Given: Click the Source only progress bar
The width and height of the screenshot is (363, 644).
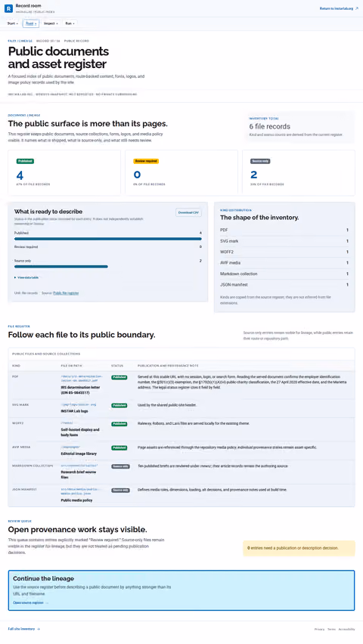Looking at the screenshot, I should (60, 267).
